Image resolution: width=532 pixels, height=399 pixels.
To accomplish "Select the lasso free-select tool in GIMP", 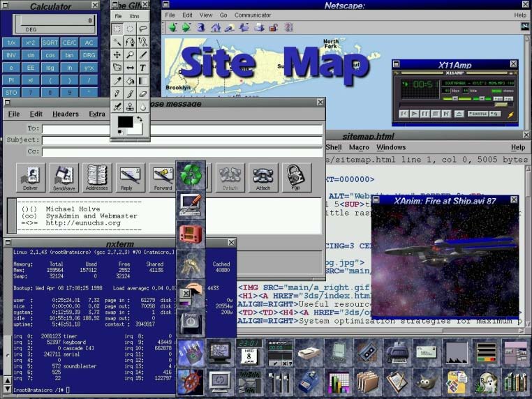I will pos(143,29).
